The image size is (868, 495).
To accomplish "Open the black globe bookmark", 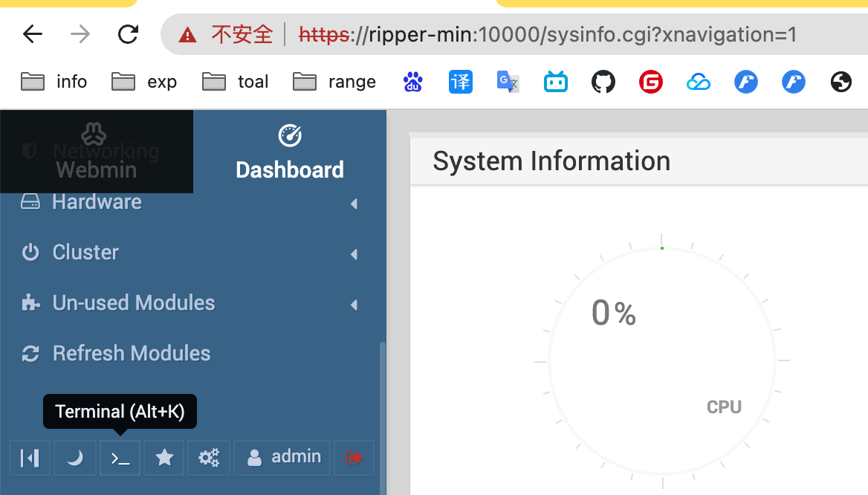I will 841,82.
